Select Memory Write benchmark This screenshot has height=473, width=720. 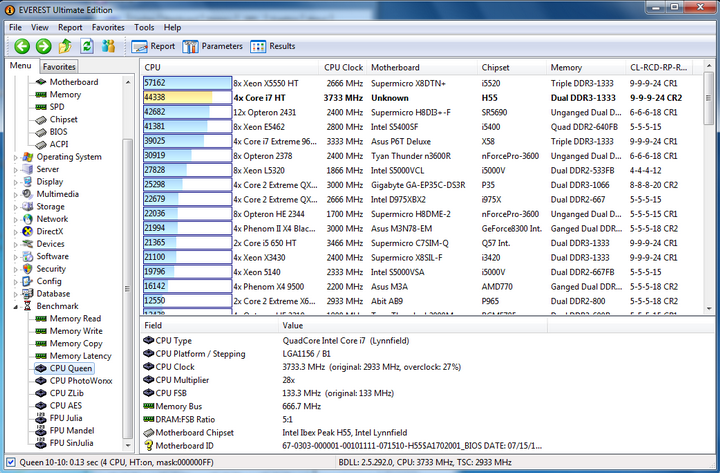coord(76,331)
